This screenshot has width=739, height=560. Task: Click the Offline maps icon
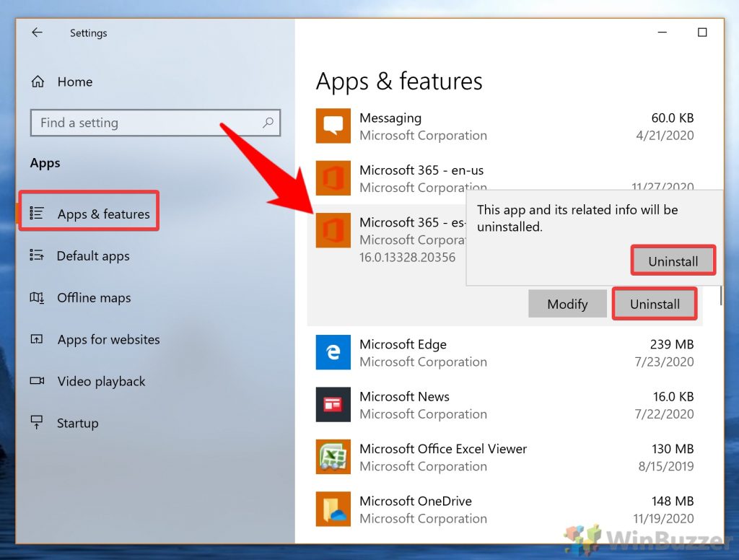point(37,297)
